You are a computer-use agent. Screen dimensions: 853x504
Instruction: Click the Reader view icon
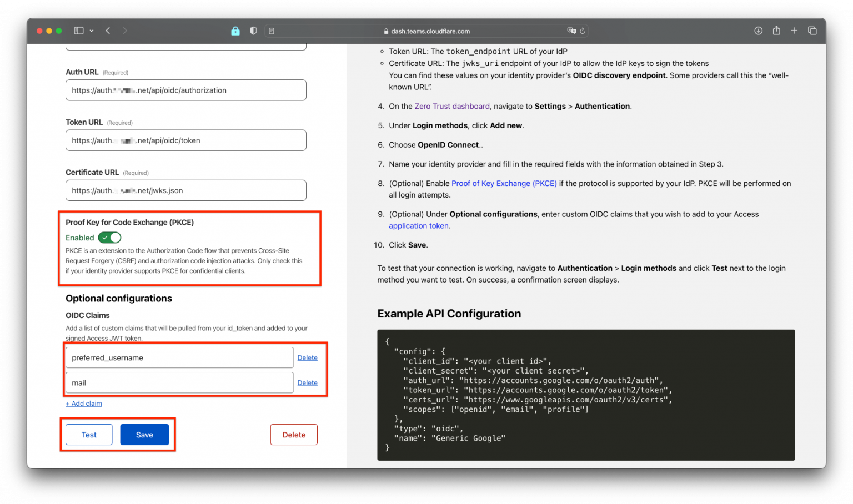click(x=271, y=31)
